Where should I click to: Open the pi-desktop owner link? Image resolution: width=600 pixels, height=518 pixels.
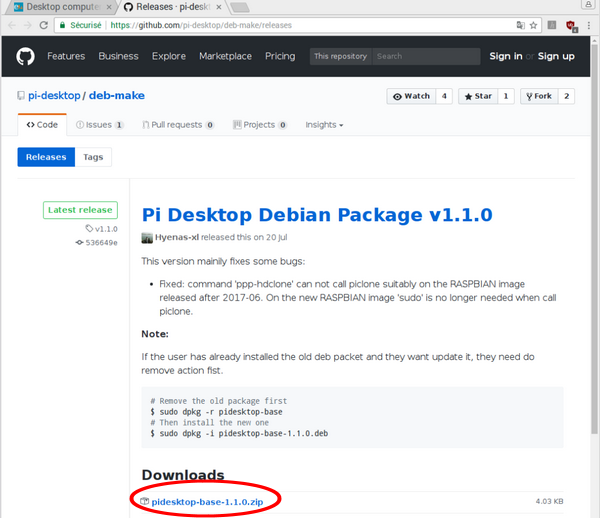click(x=54, y=96)
